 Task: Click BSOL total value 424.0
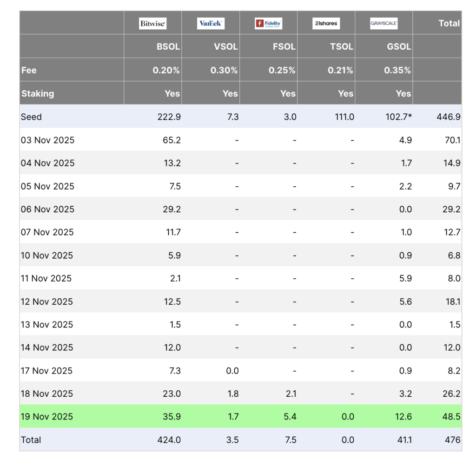[x=169, y=439]
